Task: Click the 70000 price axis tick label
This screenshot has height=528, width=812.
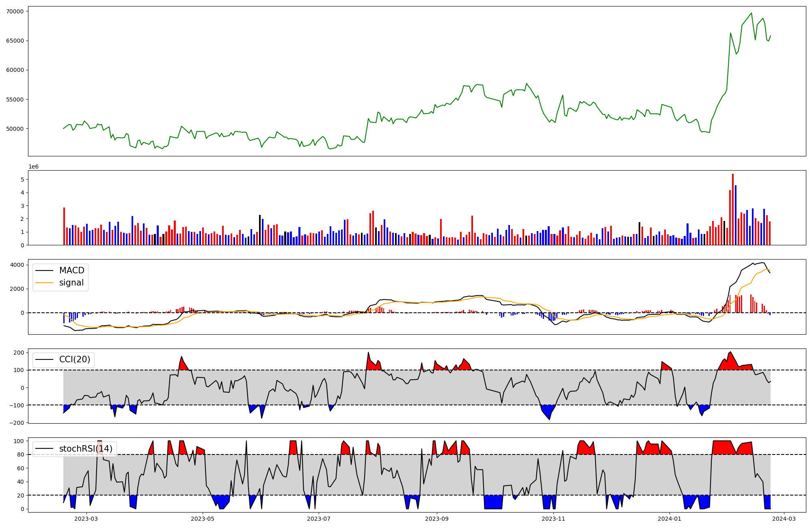Action: tap(15, 11)
